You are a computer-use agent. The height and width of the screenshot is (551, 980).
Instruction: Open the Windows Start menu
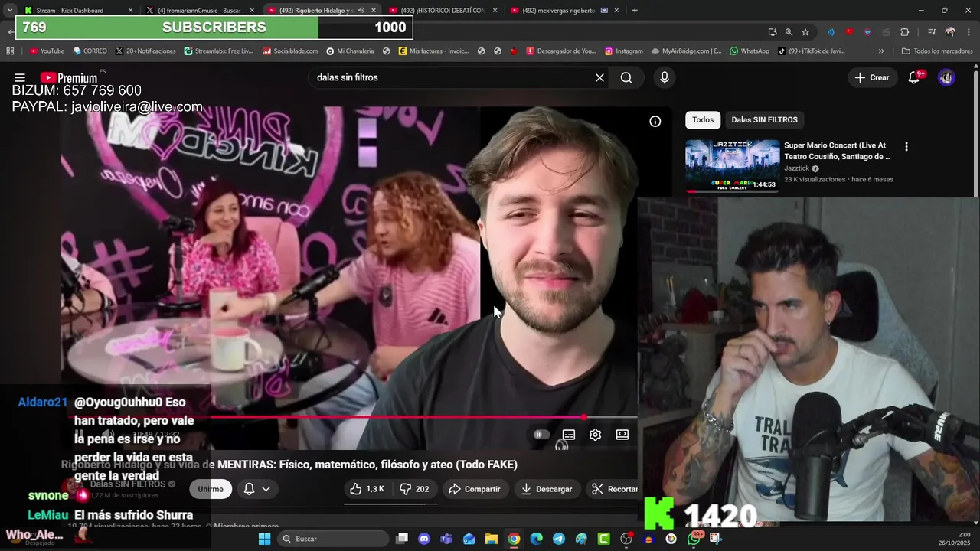(x=264, y=539)
